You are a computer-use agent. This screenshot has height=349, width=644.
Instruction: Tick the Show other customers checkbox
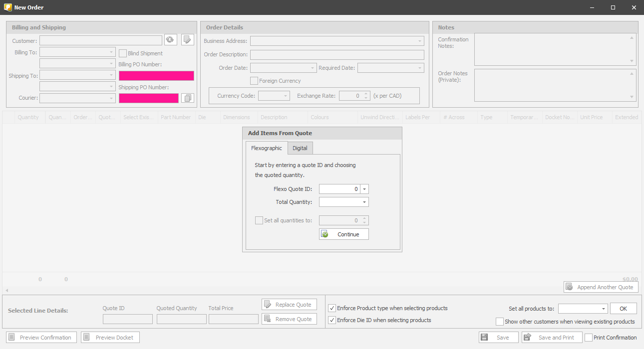[x=500, y=322]
